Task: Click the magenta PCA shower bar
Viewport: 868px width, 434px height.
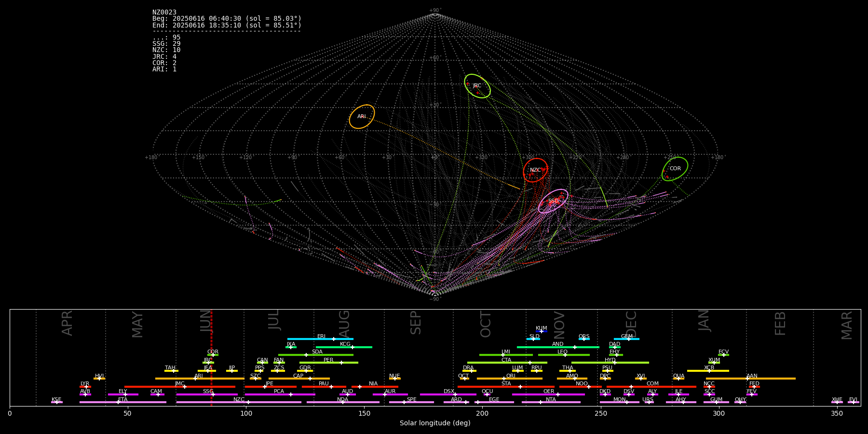Action: 280,394
